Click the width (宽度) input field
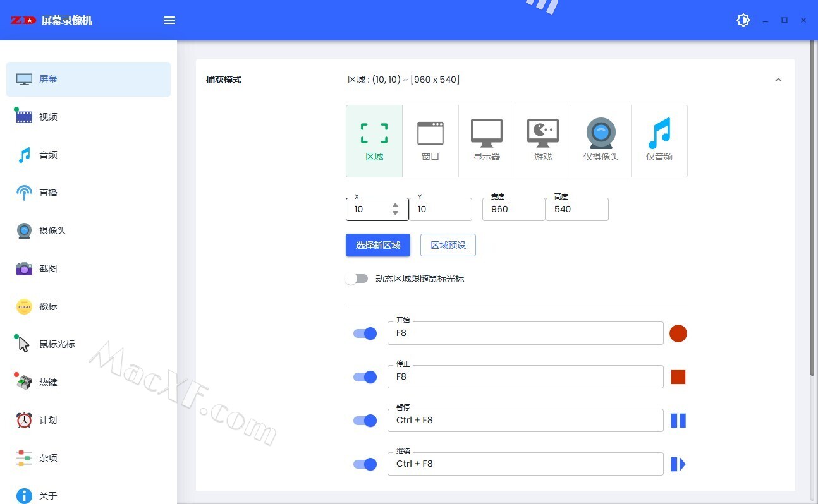The image size is (818, 504). tap(513, 209)
